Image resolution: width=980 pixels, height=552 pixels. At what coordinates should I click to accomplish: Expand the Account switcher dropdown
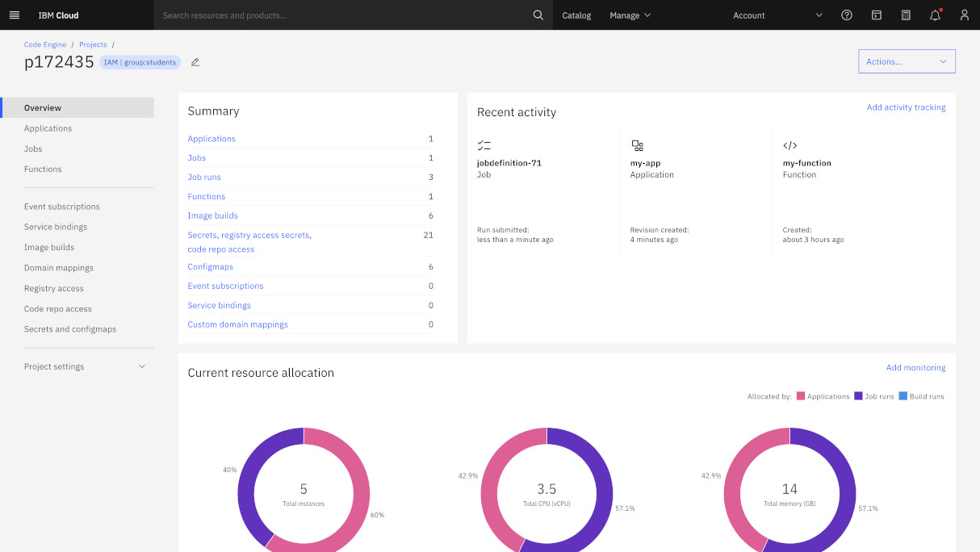(777, 15)
